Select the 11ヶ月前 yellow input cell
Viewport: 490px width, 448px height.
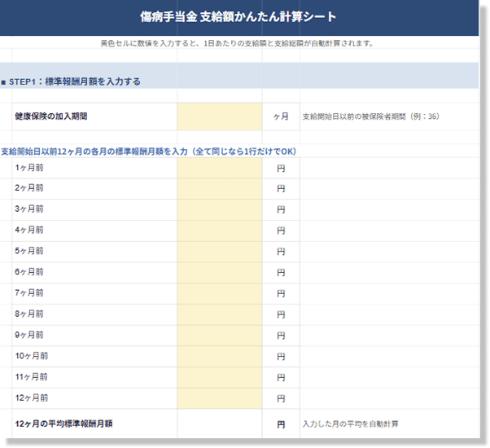220,377
